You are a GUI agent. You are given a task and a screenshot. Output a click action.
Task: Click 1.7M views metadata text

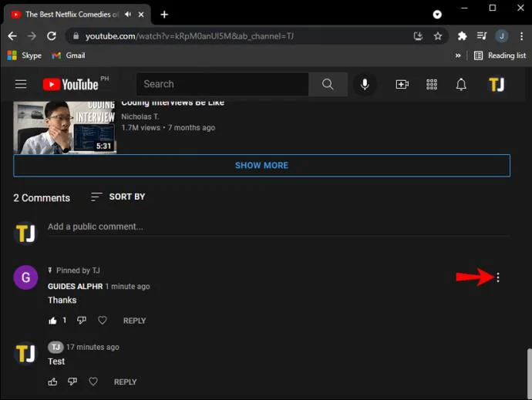pos(141,128)
